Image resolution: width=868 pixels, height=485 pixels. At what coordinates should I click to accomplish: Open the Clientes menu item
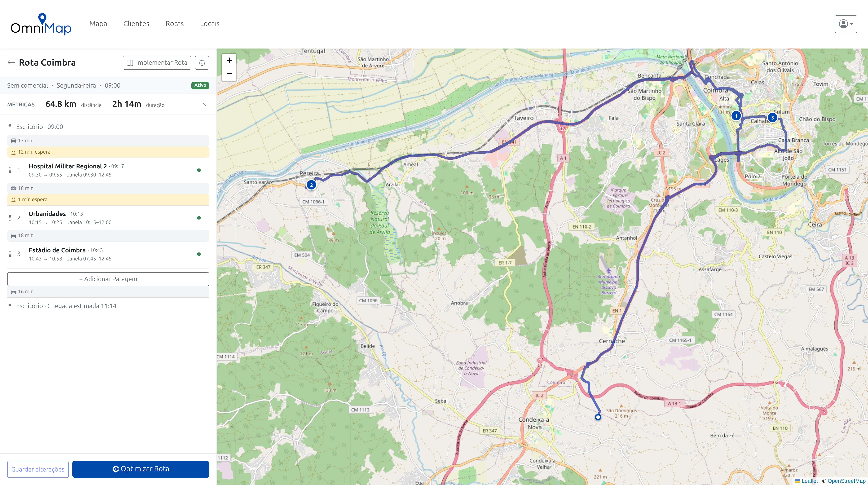(x=136, y=24)
